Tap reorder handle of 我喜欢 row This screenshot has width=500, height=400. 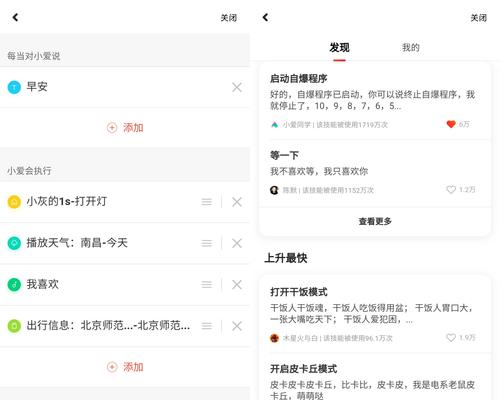[x=207, y=284]
